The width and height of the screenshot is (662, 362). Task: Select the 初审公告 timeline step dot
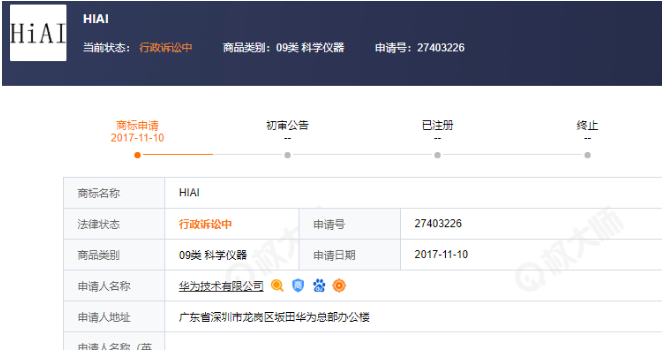coord(288,155)
